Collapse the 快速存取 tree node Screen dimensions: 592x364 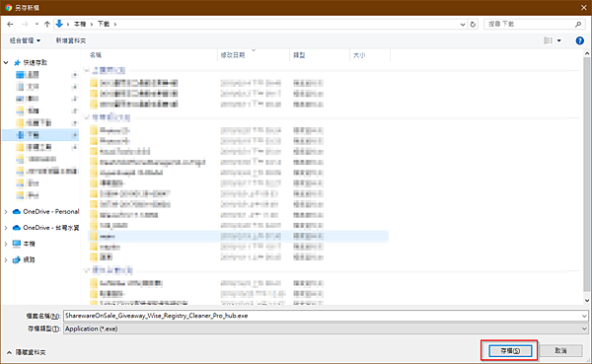pos(6,63)
